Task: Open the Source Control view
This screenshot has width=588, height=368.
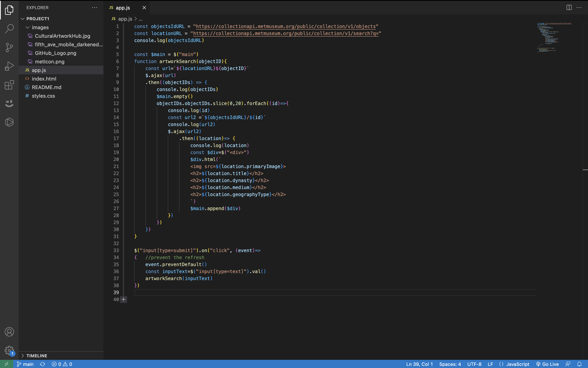Action: (9, 47)
